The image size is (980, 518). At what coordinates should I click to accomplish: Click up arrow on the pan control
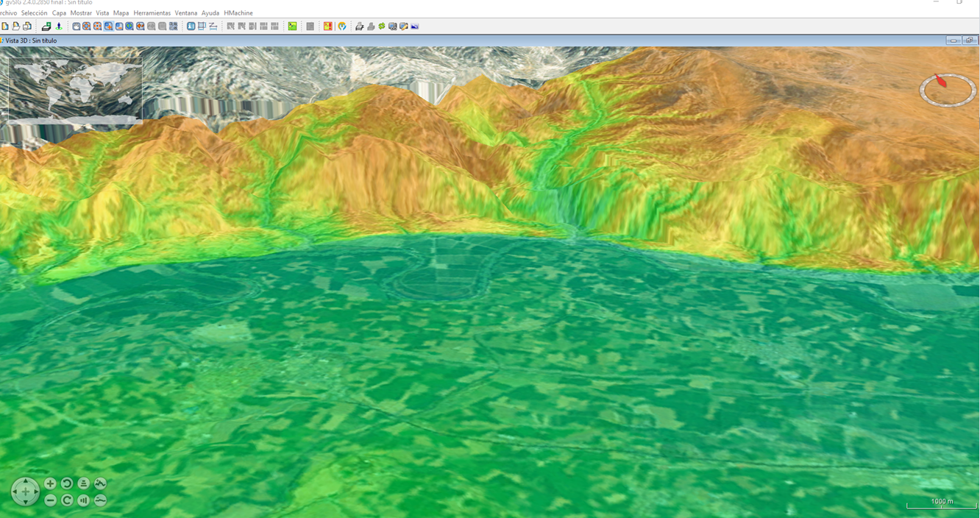[x=26, y=483]
